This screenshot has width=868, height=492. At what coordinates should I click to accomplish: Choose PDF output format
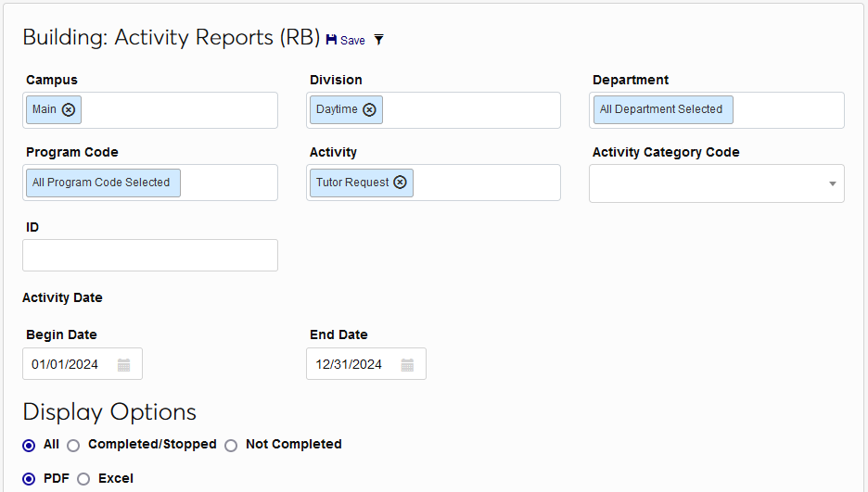tap(29, 479)
